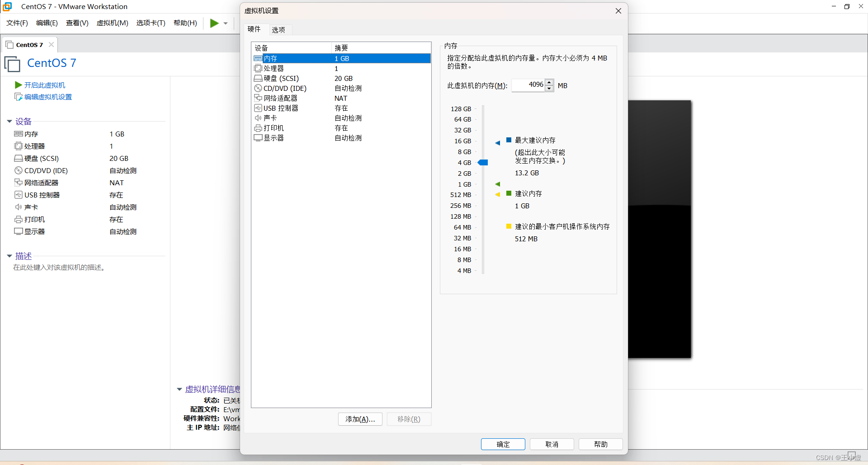Click the printer icon in dialog list
The height and width of the screenshot is (465, 868).
(x=258, y=128)
